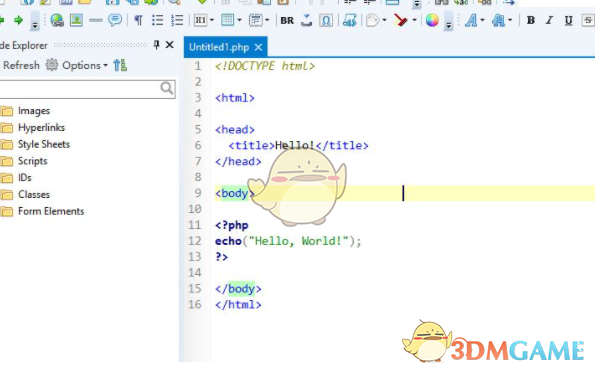
Task: Toggle italic formatting
Action: point(549,20)
